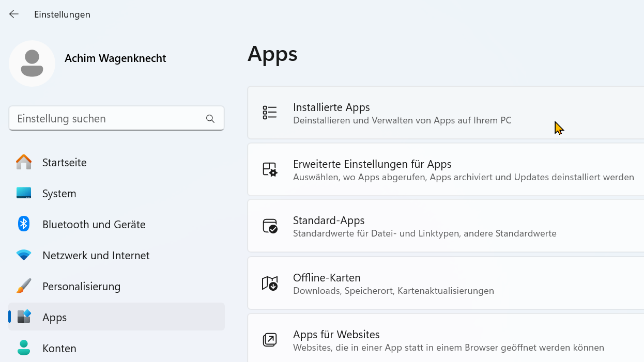644x362 pixels.
Task: Click the Installierte Apps list icon
Action: (x=270, y=113)
